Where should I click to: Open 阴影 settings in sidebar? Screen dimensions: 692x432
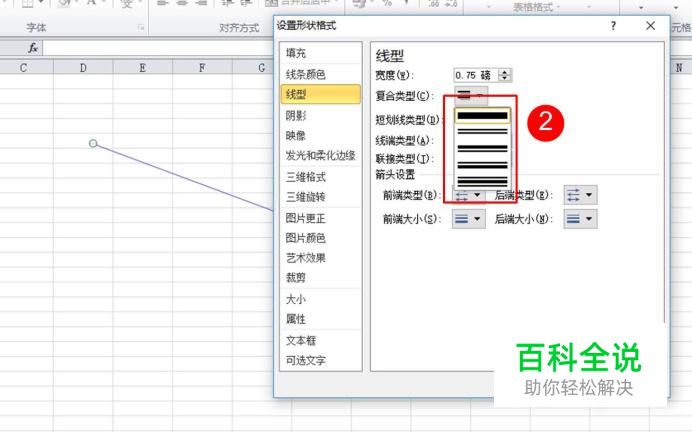[x=320, y=116]
